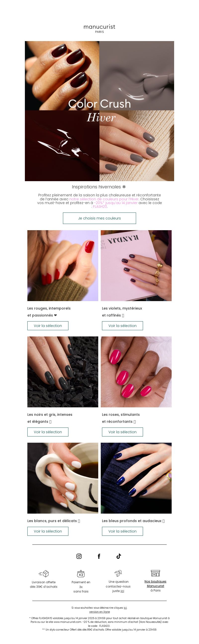This screenshot has width=199, height=644.
Task: Click the Je choisis mes couleurs button
Action: 99,218
